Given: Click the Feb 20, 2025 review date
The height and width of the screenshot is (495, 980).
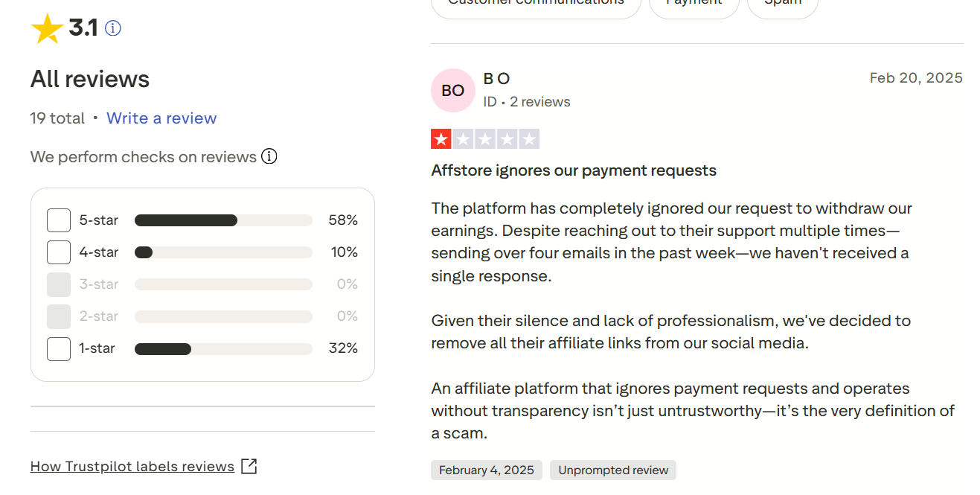Looking at the screenshot, I should [916, 78].
